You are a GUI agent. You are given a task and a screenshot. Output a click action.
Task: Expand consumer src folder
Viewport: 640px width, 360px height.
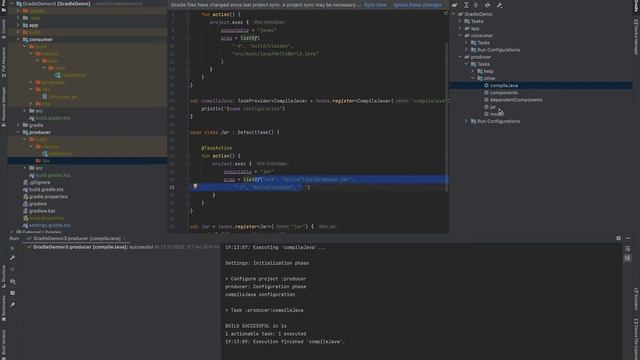click(24, 111)
